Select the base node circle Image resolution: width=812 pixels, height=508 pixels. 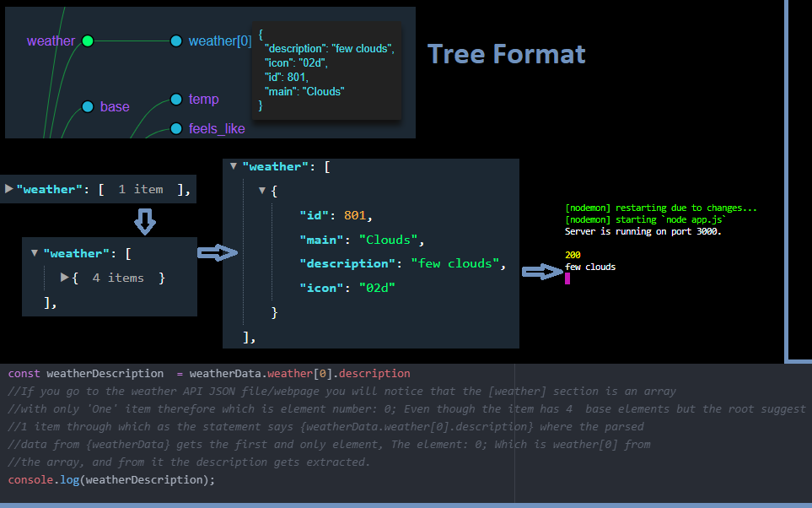click(x=88, y=106)
